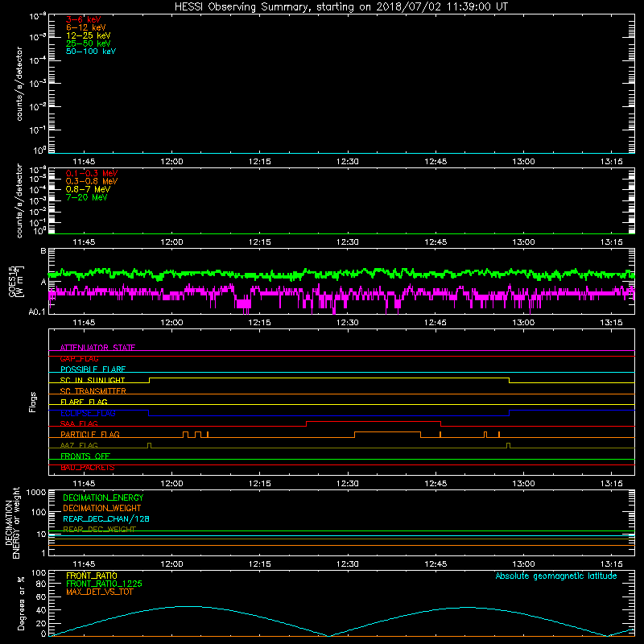Select the SAA_FLAG label
644x644 pixels.
(x=79, y=423)
